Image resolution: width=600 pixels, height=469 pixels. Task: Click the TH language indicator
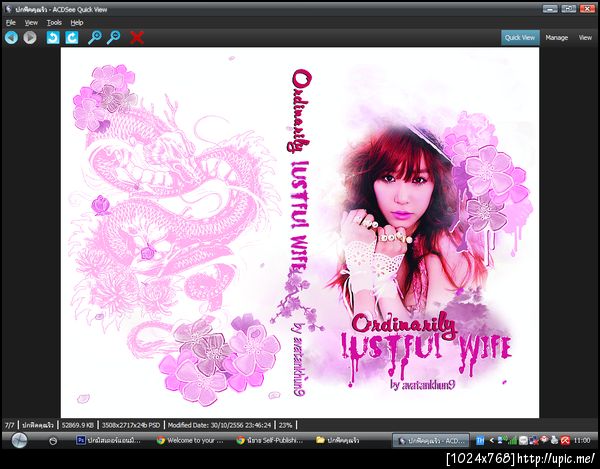pos(480,441)
